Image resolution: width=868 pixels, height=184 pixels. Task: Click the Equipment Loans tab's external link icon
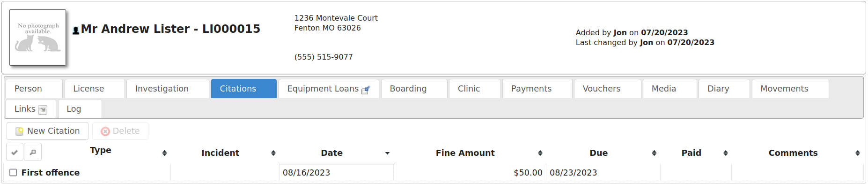(366, 90)
